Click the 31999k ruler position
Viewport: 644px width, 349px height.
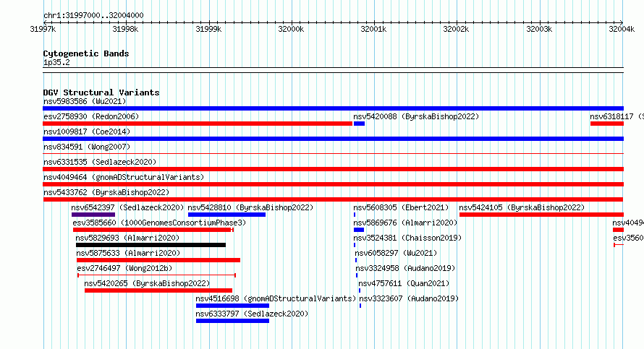[208, 29]
